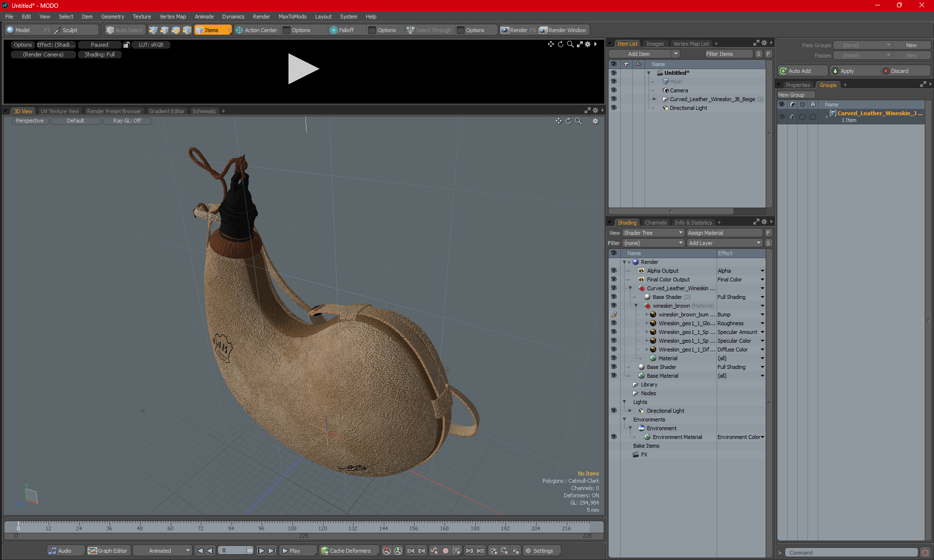Go to first frame
The image size is (934, 560).
[199, 551]
